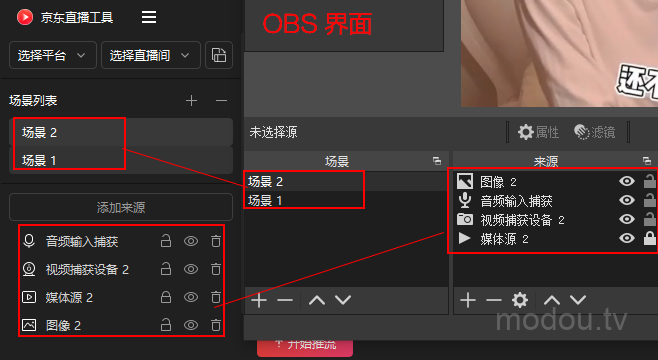Viewport: 658px width, 360px height.
Task: Toggle lock for 音频输入捕获 in left panel
Action: coord(166,241)
